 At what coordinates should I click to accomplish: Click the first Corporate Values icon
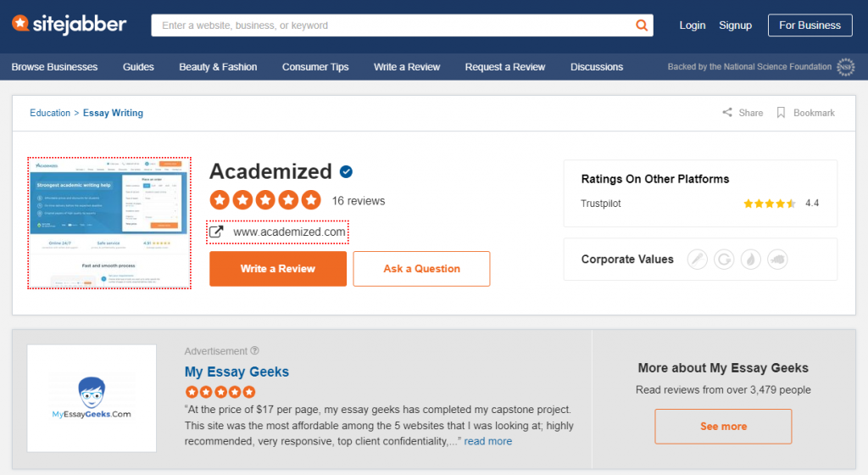click(x=698, y=259)
